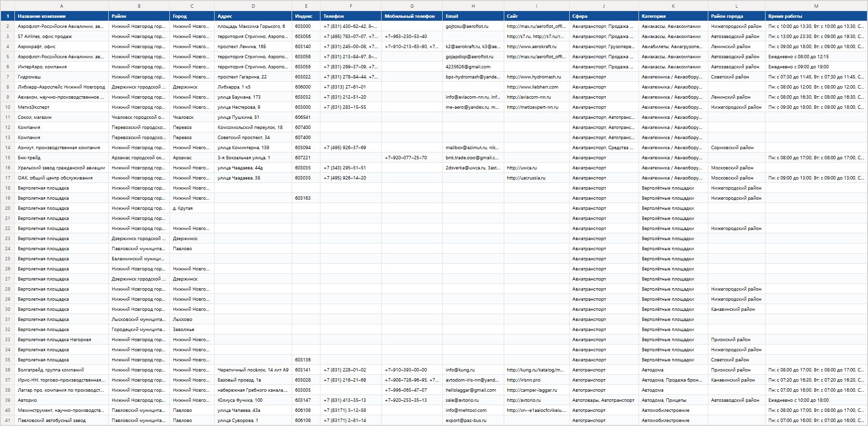
Task: Click the site cell "http://www.liebherr.com"
Action: coord(536,87)
